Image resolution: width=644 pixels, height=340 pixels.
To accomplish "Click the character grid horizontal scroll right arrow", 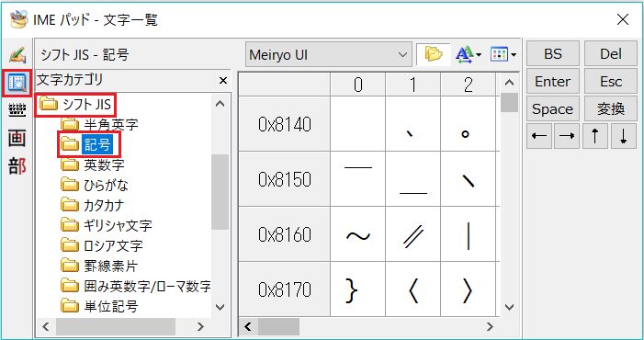I will [x=490, y=327].
